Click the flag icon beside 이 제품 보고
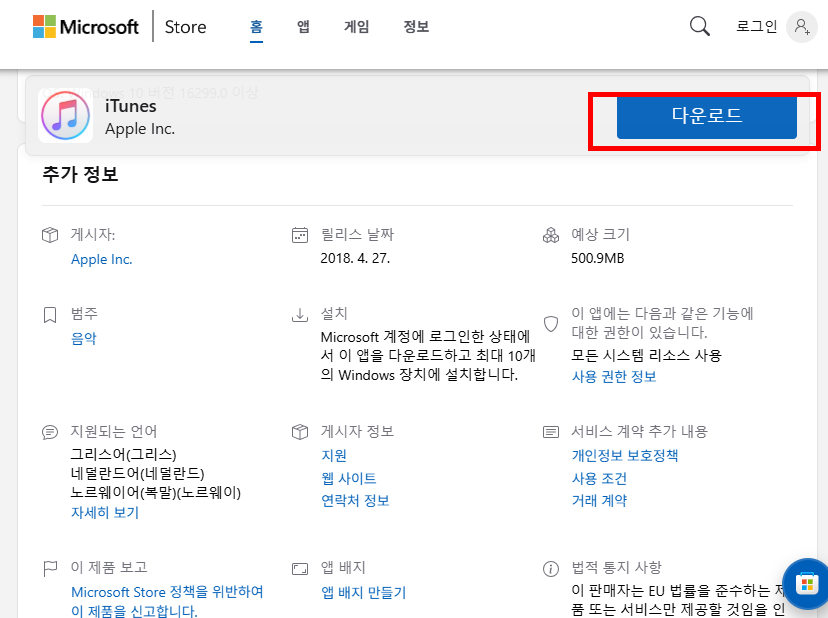The height and width of the screenshot is (618, 828). (50, 568)
